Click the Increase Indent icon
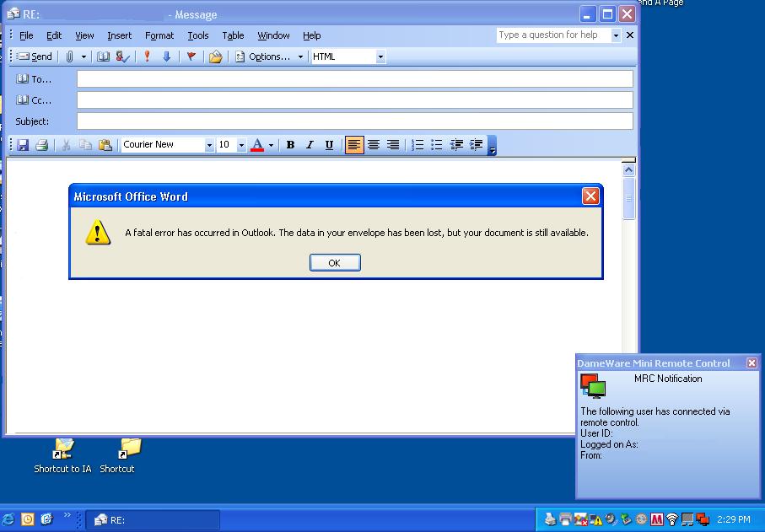 476,145
